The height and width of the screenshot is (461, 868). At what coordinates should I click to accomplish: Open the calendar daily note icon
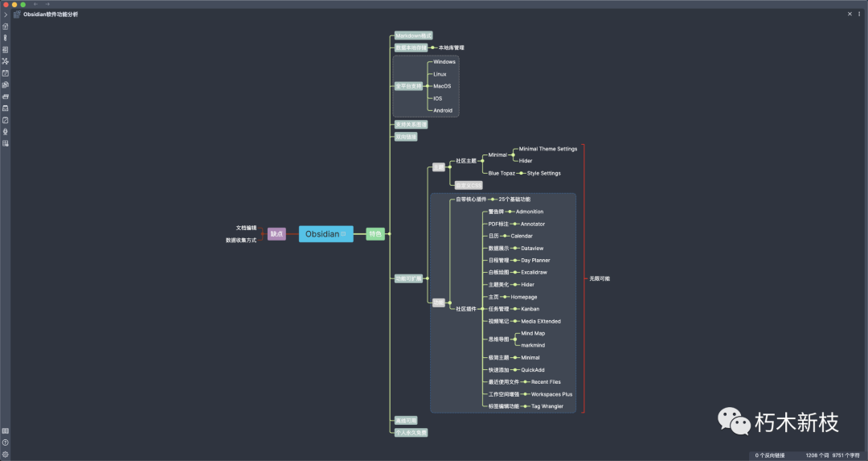pyautogui.click(x=6, y=72)
